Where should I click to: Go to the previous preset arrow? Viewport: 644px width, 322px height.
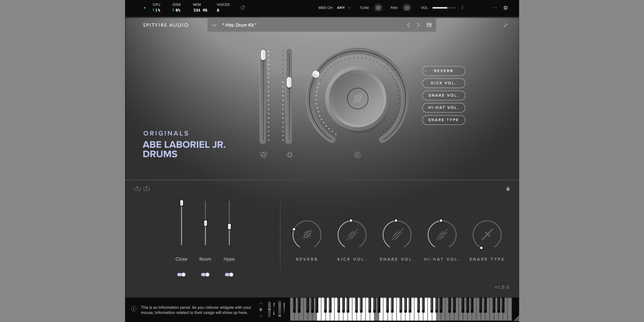(x=408, y=25)
